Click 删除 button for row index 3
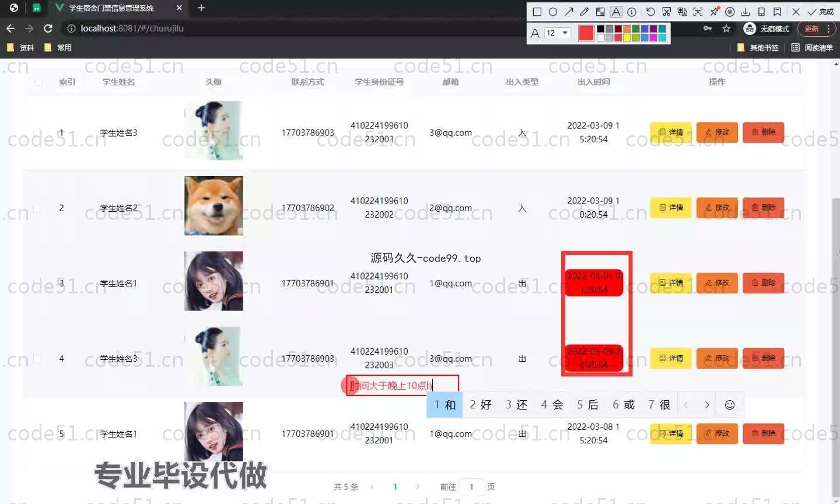 click(764, 283)
